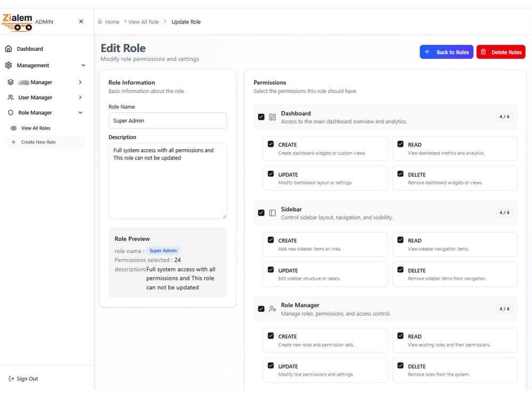Click the Super Admin preview badge
This screenshot has width=532, height=399.
(163, 251)
